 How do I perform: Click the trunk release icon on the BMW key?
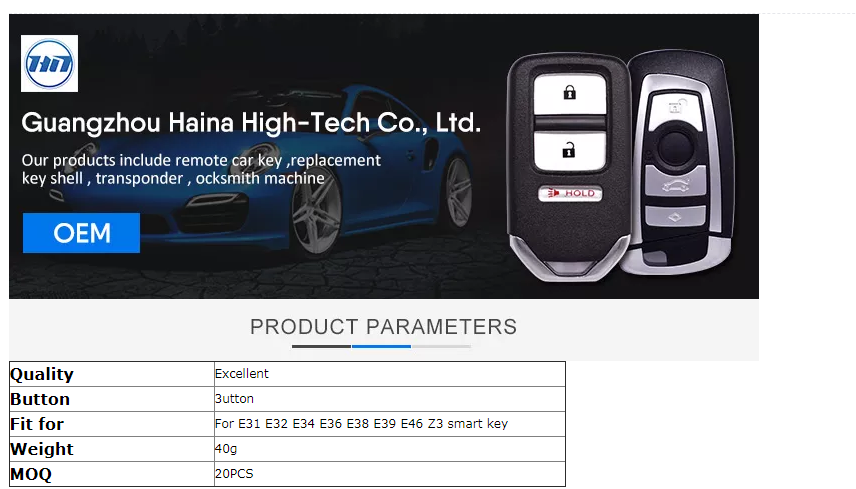[676, 185]
